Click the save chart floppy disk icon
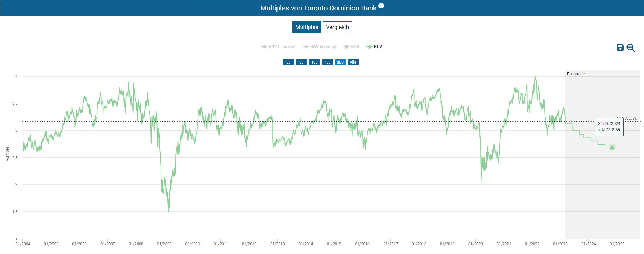 point(620,48)
